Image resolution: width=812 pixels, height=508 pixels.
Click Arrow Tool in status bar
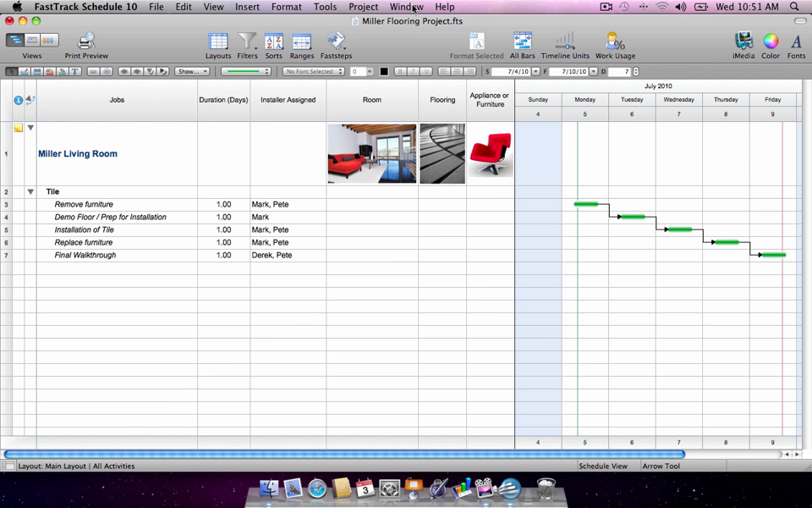click(x=661, y=466)
